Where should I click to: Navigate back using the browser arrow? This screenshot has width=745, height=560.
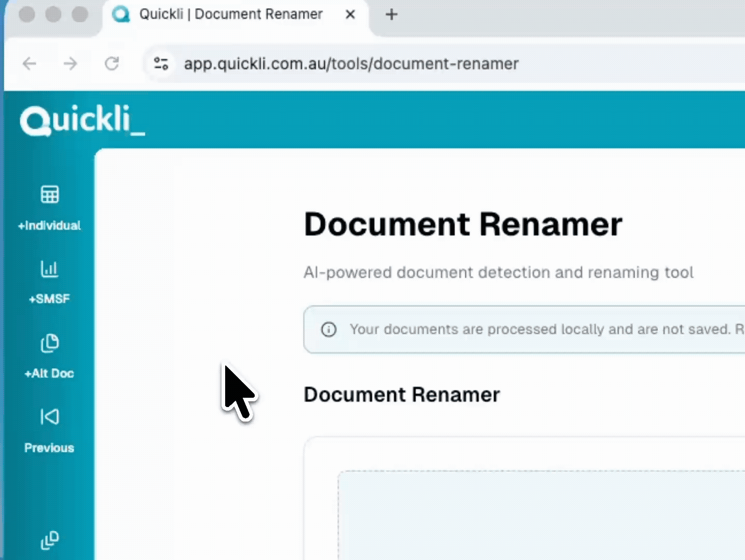[x=30, y=63]
